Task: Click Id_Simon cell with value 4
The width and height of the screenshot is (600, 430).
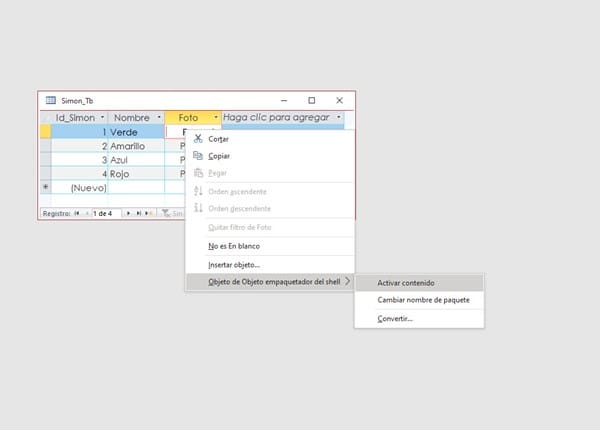Action: click(x=80, y=174)
